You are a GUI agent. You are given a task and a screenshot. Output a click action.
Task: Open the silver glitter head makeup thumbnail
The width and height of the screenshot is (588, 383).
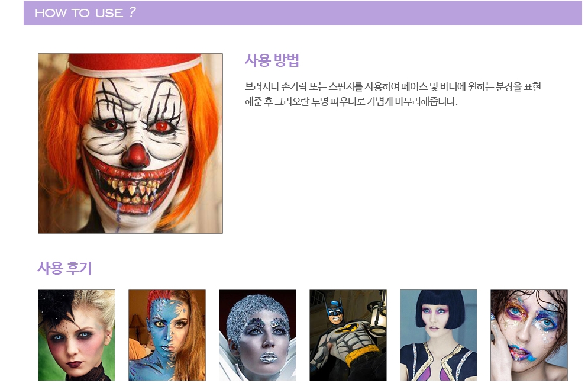pyautogui.click(x=257, y=334)
